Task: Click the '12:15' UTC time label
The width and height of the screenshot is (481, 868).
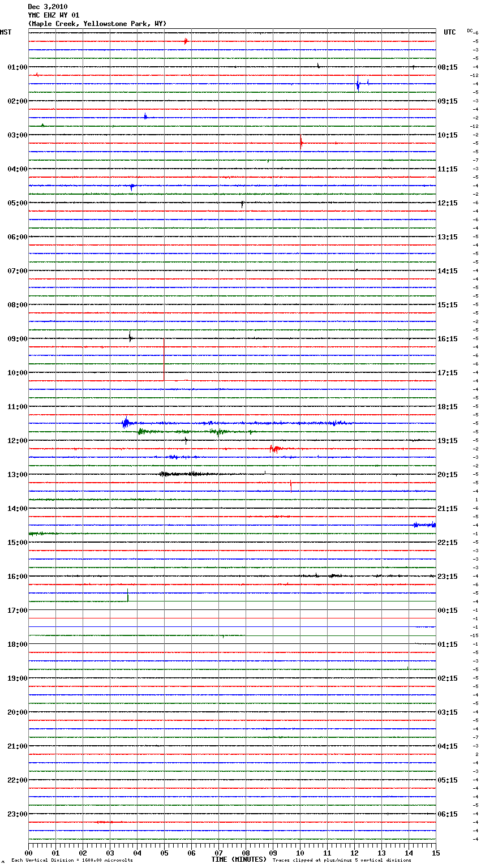Action: click(x=448, y=203)
